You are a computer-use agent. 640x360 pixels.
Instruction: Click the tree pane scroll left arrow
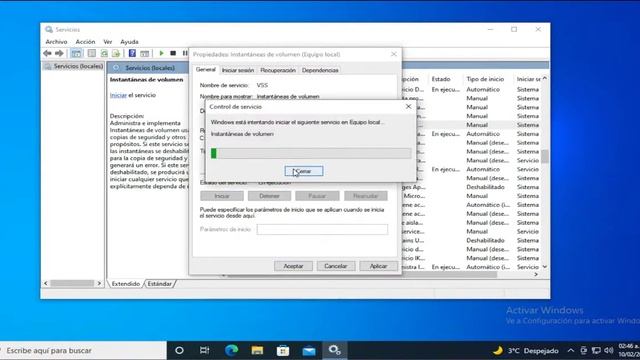[46, 283]
